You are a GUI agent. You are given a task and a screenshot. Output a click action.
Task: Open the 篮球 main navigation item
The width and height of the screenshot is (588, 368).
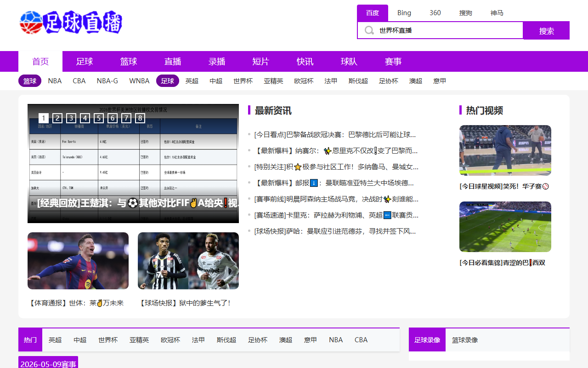(129, 61)
